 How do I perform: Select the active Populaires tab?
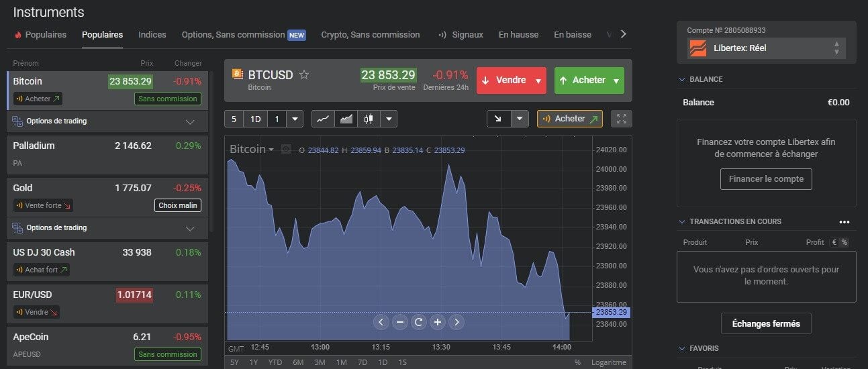(x=102, y=34)
